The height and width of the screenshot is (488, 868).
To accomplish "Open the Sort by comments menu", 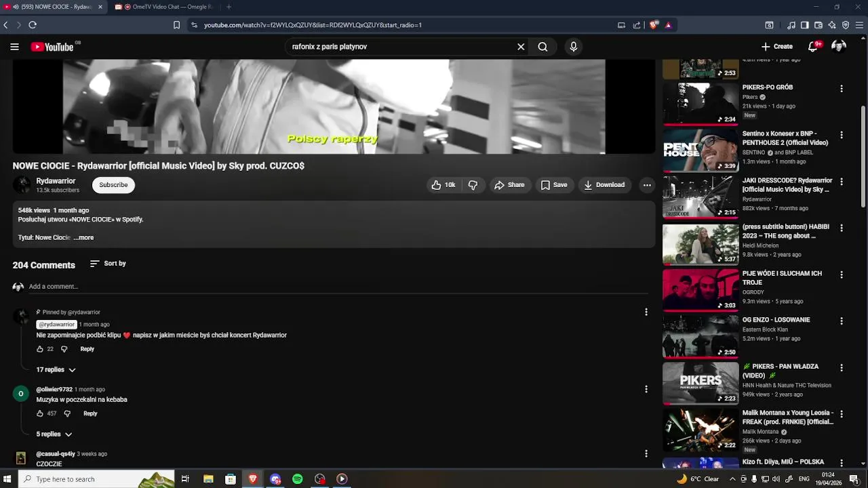I will [x=108, y=264].
